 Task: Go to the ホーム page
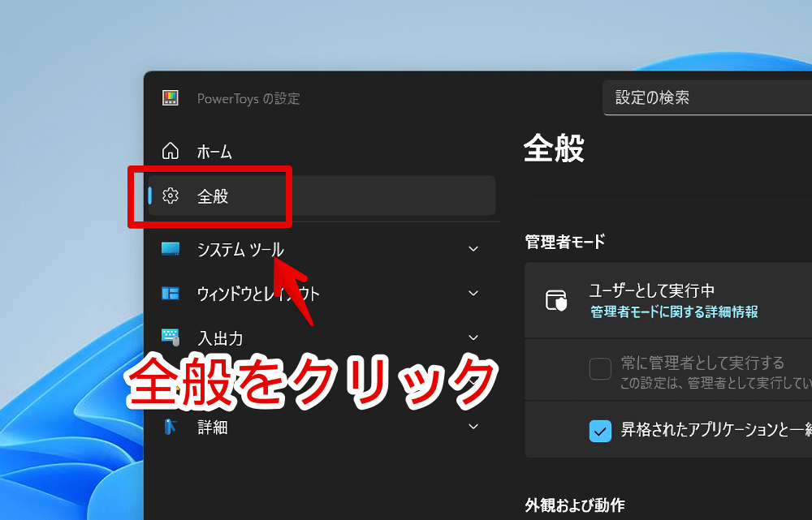tap(214, 152)
